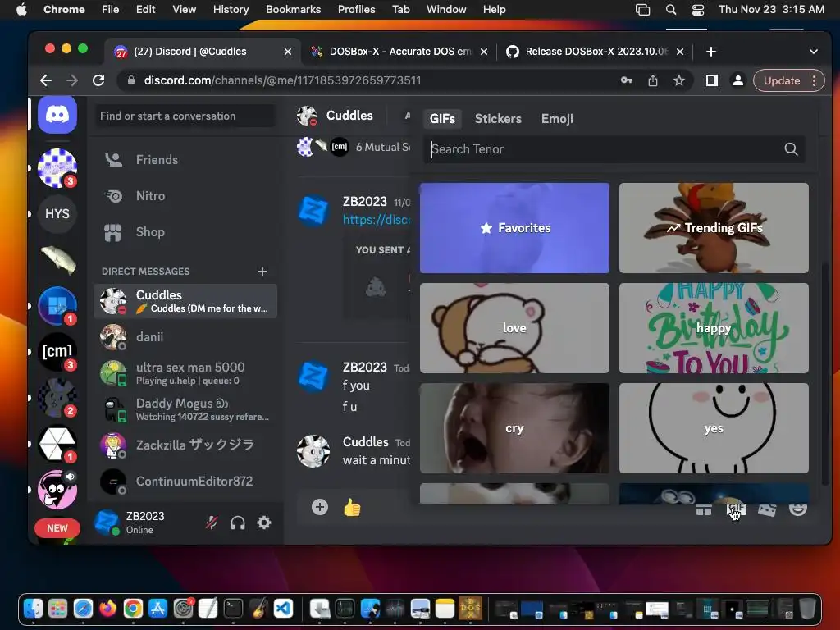Click the thumbs up emoji in message box
The width and height of the screenshot is (840, 630).
[x=352, y=507]
